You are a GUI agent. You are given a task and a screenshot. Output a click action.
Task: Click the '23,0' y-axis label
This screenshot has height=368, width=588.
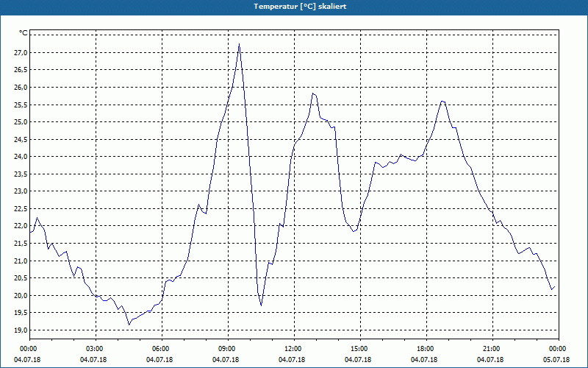(x=21, y=191)
